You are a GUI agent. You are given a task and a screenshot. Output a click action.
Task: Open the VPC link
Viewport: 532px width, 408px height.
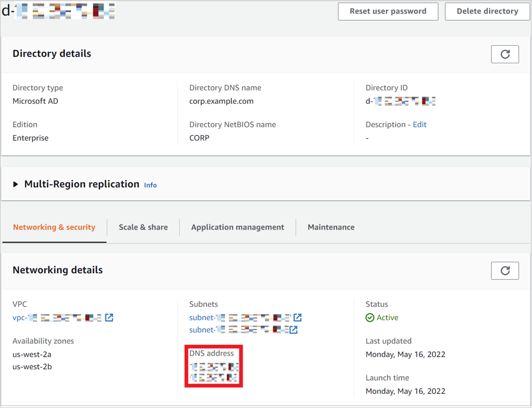[x=55, y=317]
